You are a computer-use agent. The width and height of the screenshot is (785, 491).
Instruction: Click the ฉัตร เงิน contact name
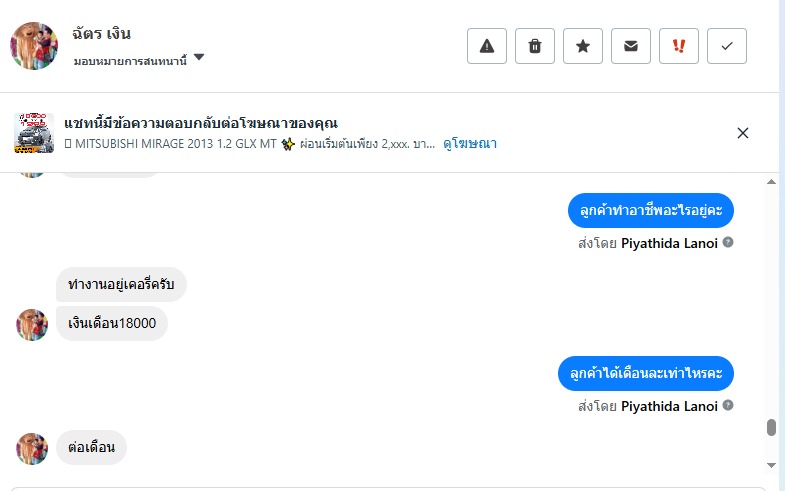pyautogui.click(x=102, y=35)
